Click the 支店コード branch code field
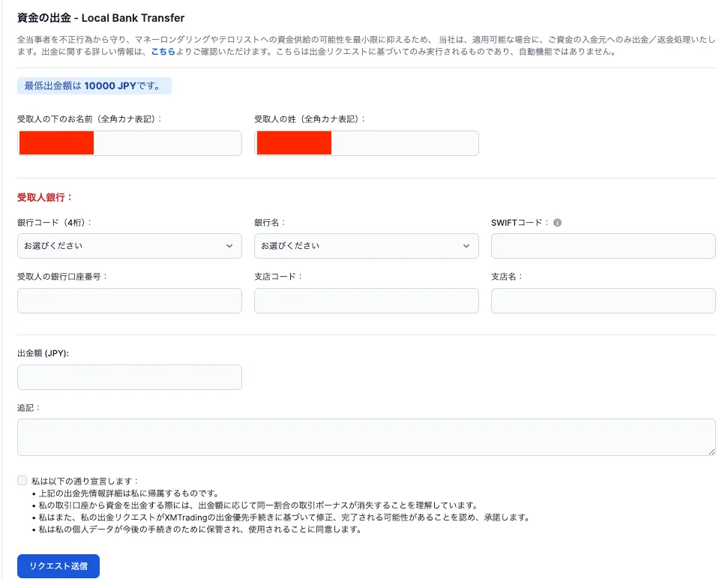Viewport: 728px width, 582px height. coord(366,300)
